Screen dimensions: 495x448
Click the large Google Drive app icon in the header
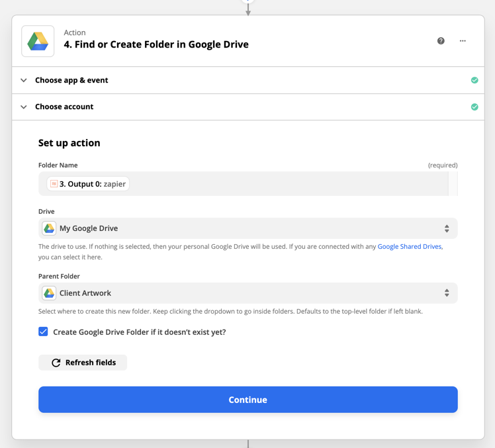click(x=38, y=41)
